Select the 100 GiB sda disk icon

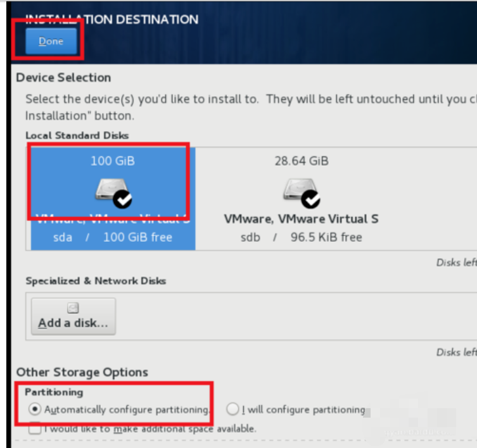[108, 190]
